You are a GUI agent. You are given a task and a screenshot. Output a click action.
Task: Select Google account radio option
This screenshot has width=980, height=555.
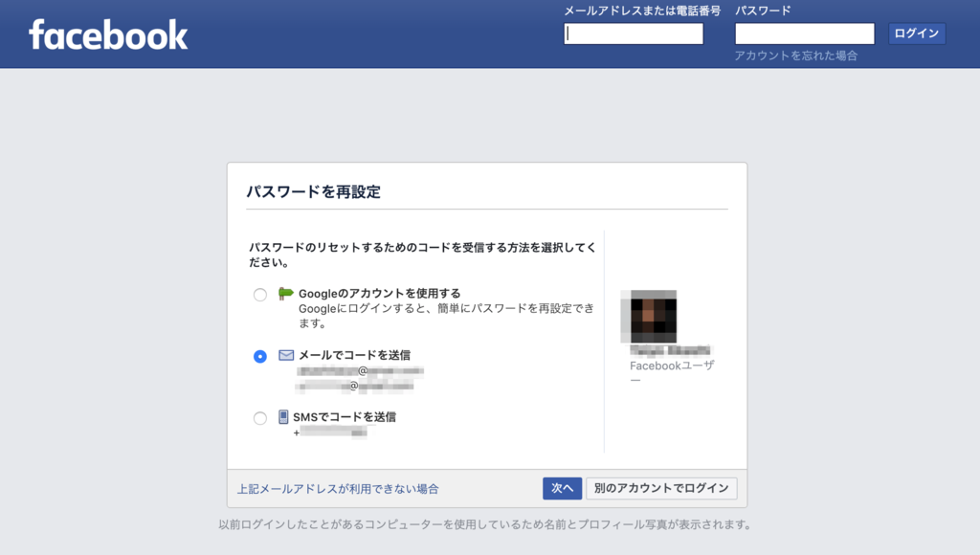coord(260,295)
